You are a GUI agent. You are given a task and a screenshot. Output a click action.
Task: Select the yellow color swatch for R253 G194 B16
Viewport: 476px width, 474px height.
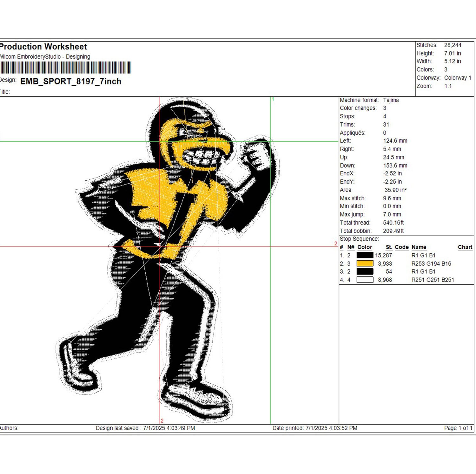[x=365, y=263]
